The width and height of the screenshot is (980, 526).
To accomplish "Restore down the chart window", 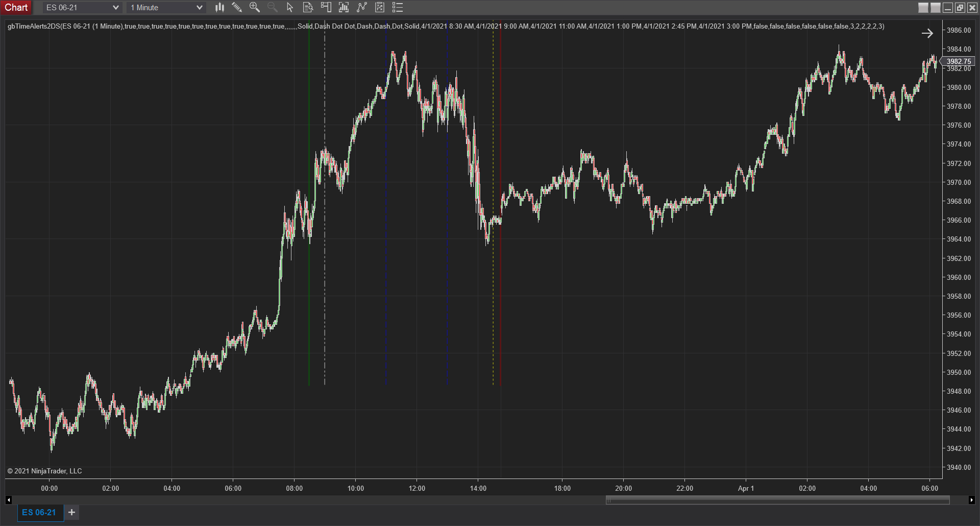I will [960, 8].
